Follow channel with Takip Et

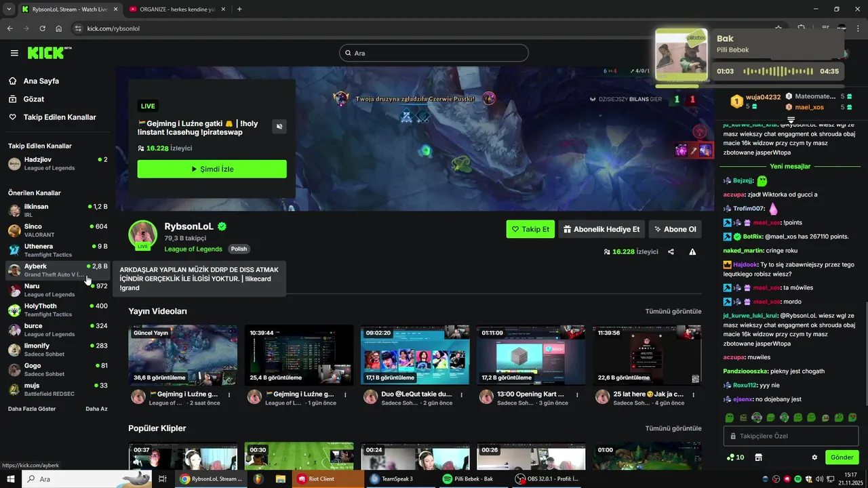[x=530, y=229]
